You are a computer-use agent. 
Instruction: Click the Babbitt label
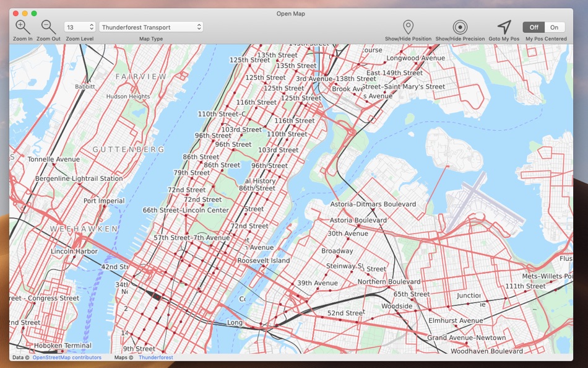click(x=85, y=87)
